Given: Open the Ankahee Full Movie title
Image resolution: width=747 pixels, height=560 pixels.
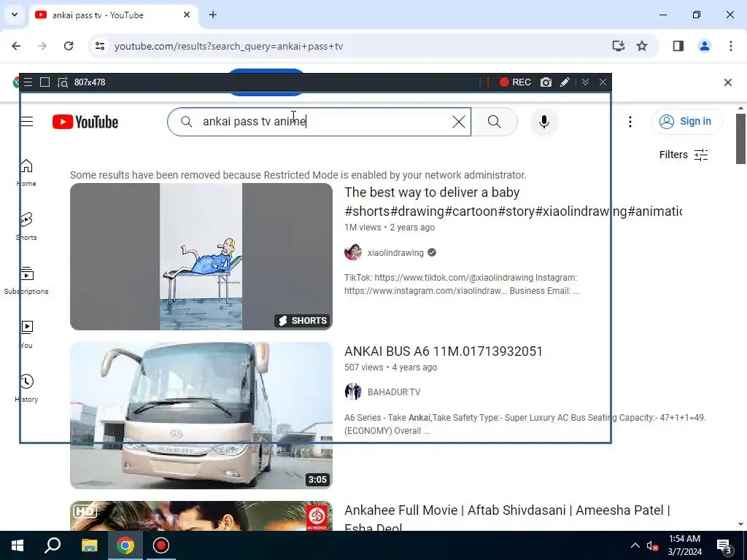Looking at the screenshot, I should 508,518.
